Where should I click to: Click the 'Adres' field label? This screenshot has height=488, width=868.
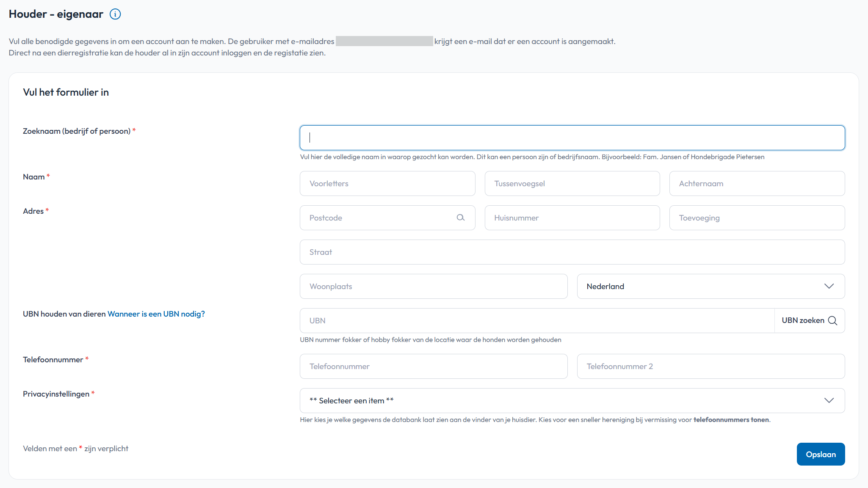click(x=33, y=211)
